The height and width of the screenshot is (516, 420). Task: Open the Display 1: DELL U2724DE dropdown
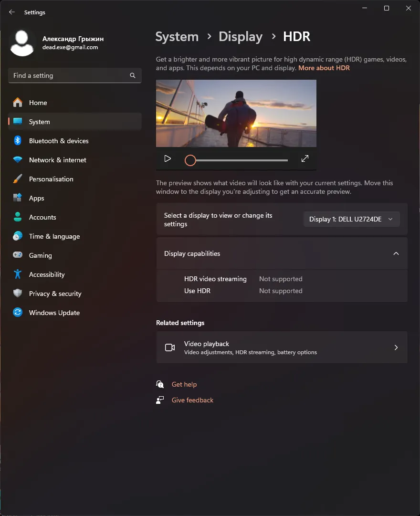coord(351,219)
